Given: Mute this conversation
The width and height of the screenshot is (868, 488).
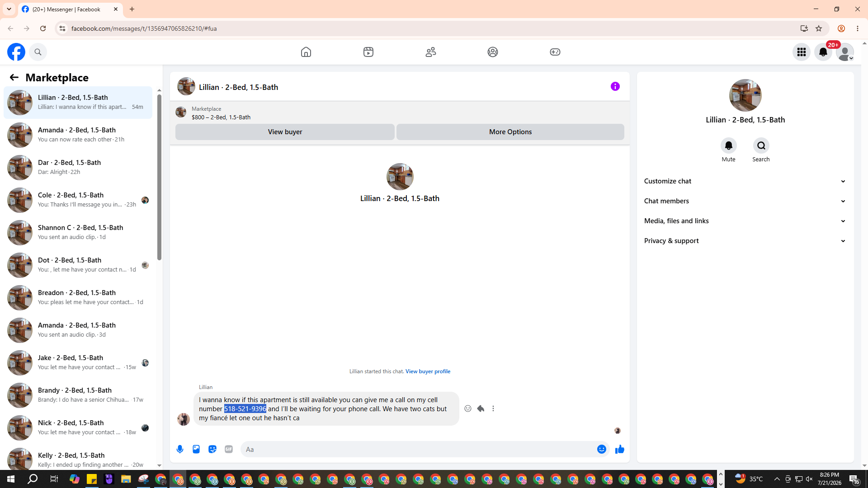Looking at the screenshot, I should (x=729, y=145).
